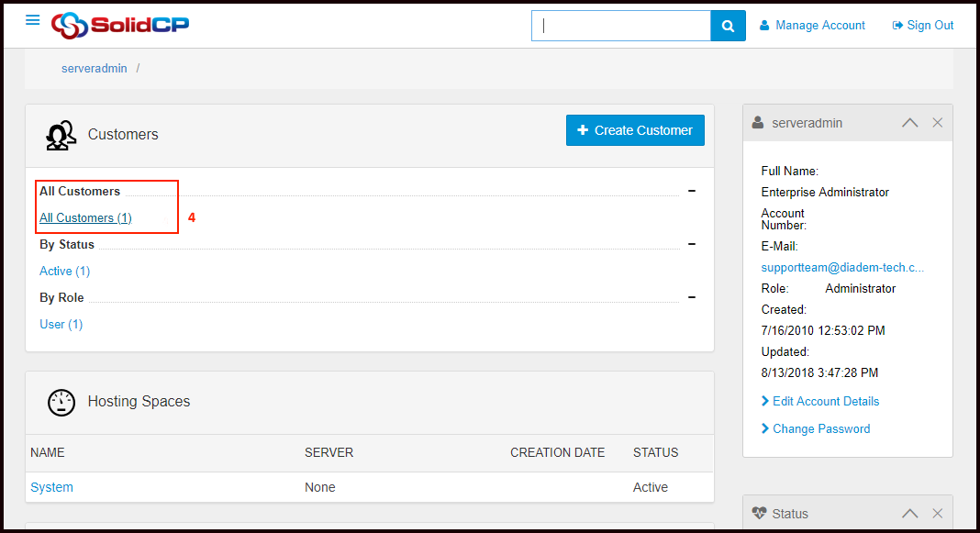Click the Change Password link
Image resolution: width=980 pixels, height=533 pixels.
(820, 428)
